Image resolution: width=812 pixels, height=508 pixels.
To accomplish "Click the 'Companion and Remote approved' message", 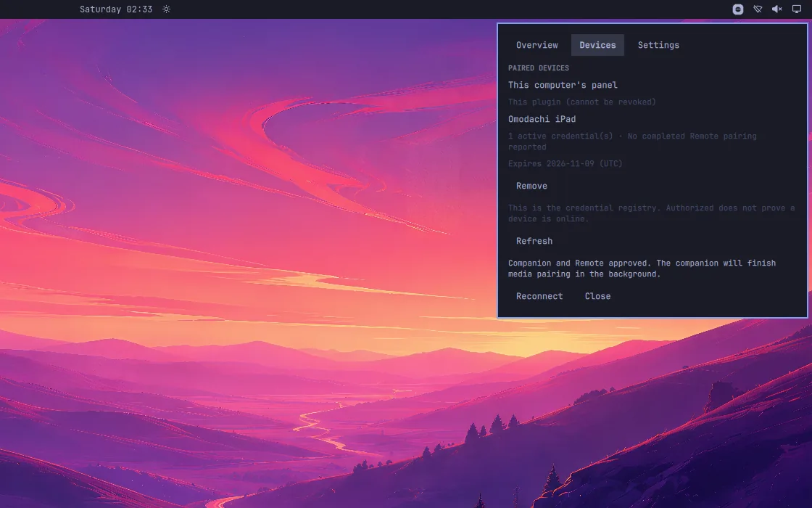I will coord(642,269).
